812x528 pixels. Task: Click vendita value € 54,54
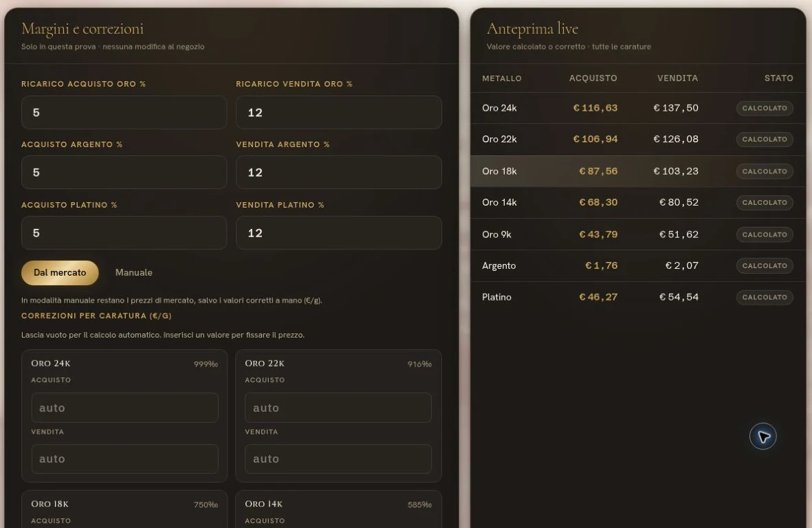click(679, 297)
